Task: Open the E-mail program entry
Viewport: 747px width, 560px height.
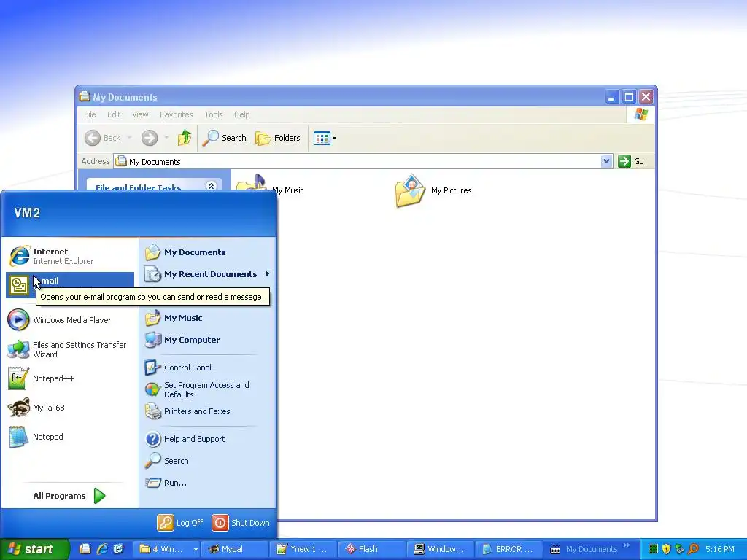Action: (70, 285)
